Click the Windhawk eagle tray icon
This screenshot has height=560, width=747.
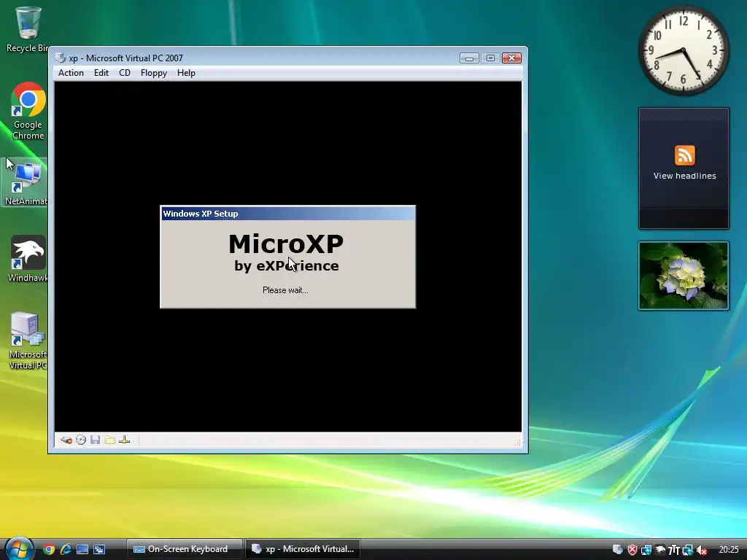point(660,550)
